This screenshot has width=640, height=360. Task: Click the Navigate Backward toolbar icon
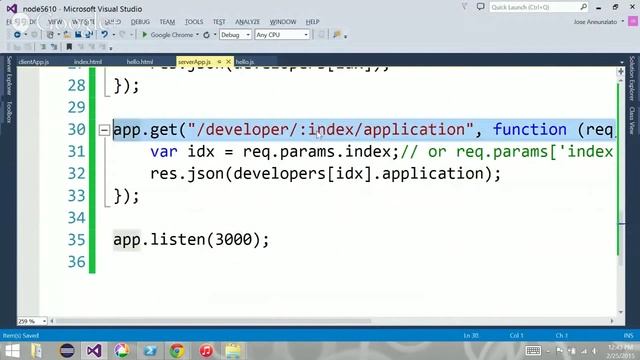(x=17, y=35)
